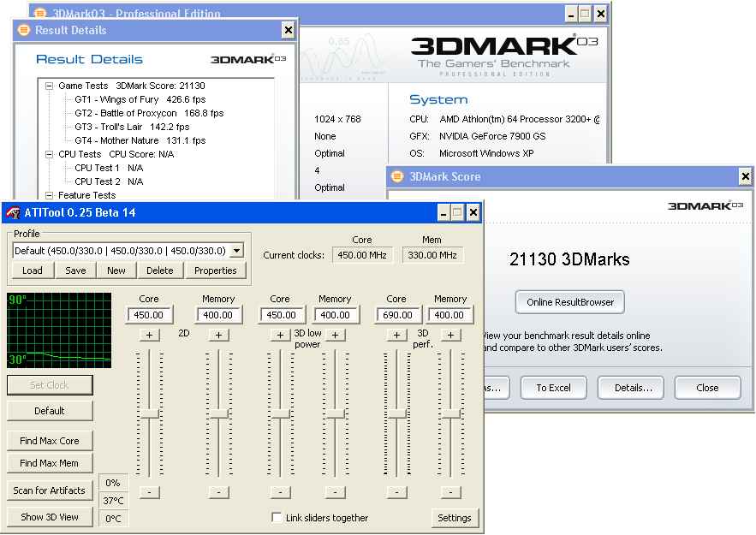Increase 3D low power Memory with plus
756x535 pixels.
[x=335, y=335]
